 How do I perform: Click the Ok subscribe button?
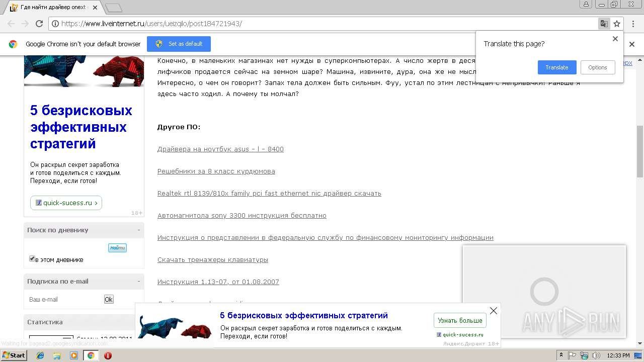click(109, 299)
